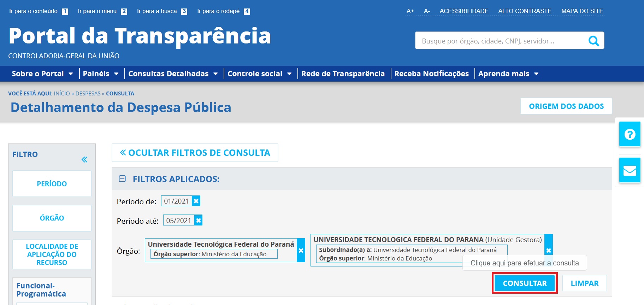The image size is (644, 305).
Task: Collapse the Filtros Aplicados section minus icon
Action: 122,179
